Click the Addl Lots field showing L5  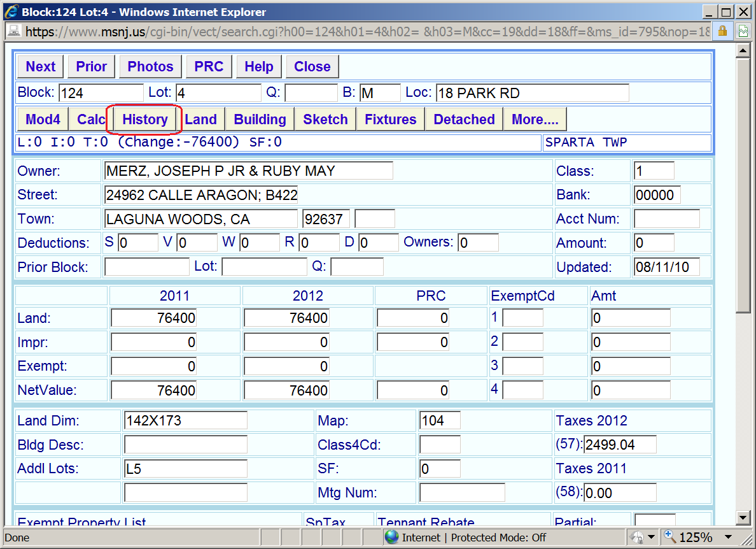[186, 469]
